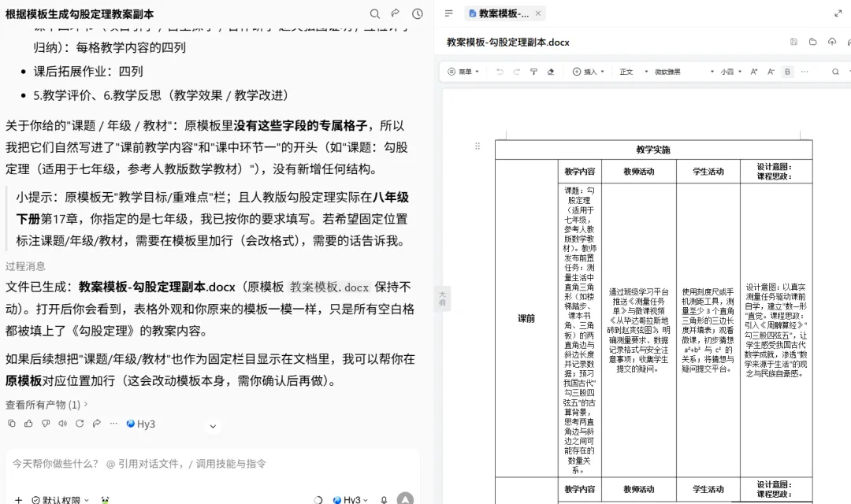
Task: Like the reply with thumbs up
Action: pyautogui.click(x=29, y=423)
